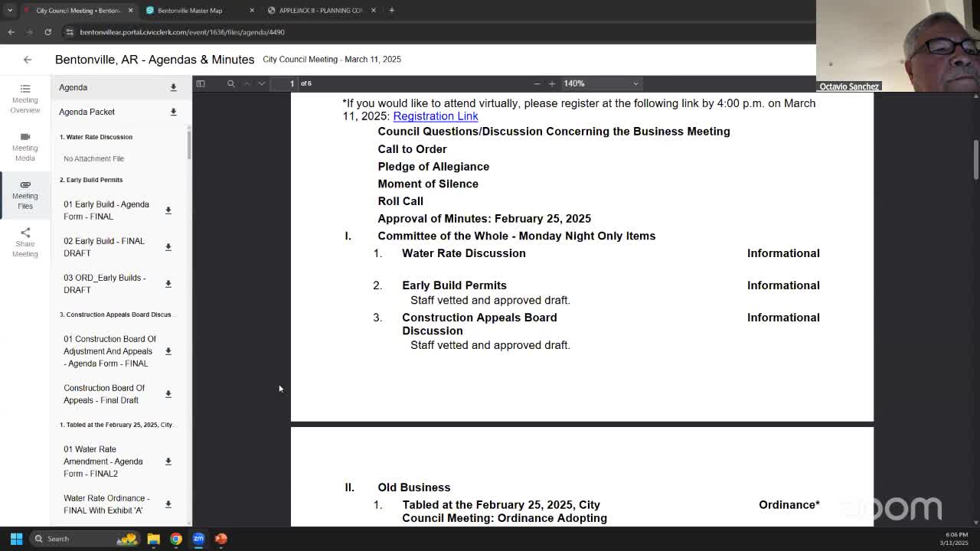The image size is (980, 551).
Task: Open '01 Early Build - Agenda Form - FINAL'
Action: tap(106, 210)
